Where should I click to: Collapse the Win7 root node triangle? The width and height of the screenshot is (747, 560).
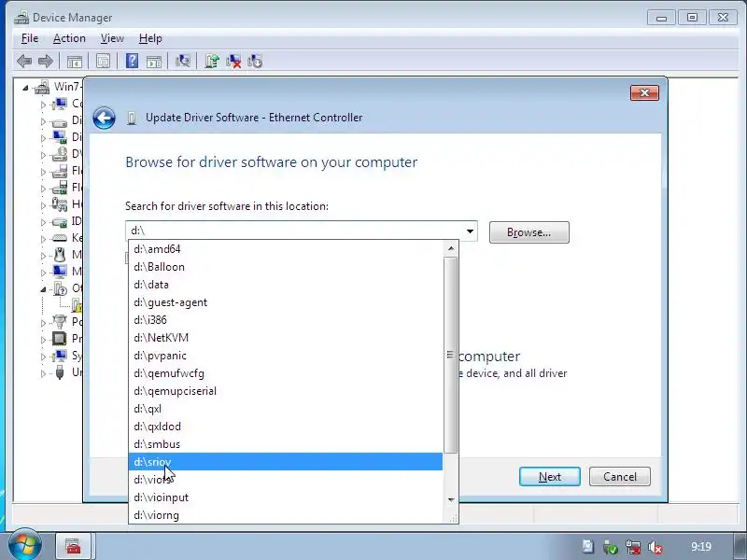(x=26, y=88)
